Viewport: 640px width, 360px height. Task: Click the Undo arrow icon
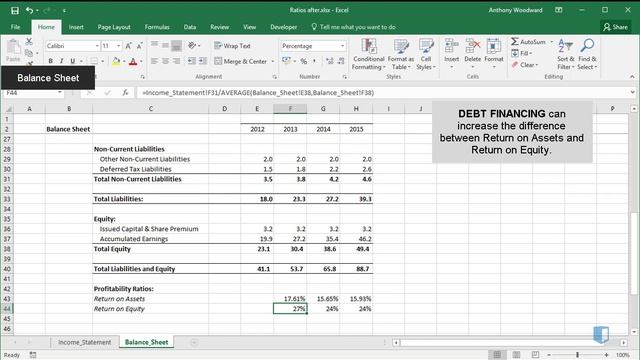29,10
